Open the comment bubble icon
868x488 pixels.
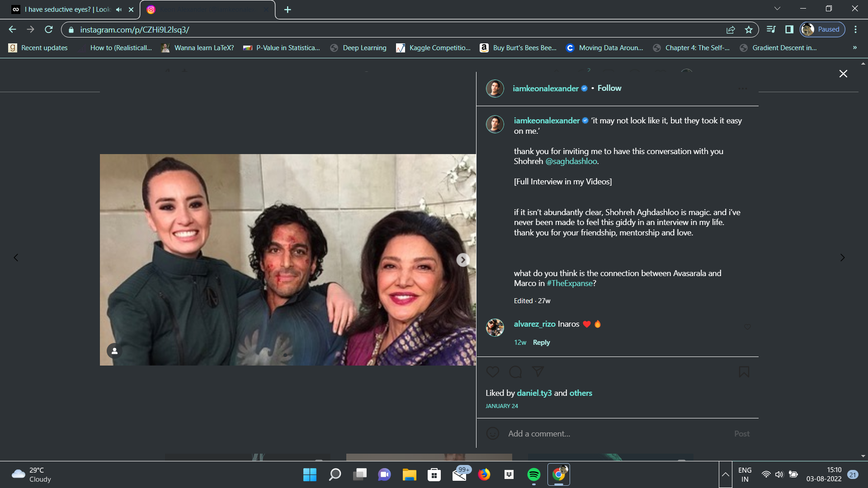515,372
